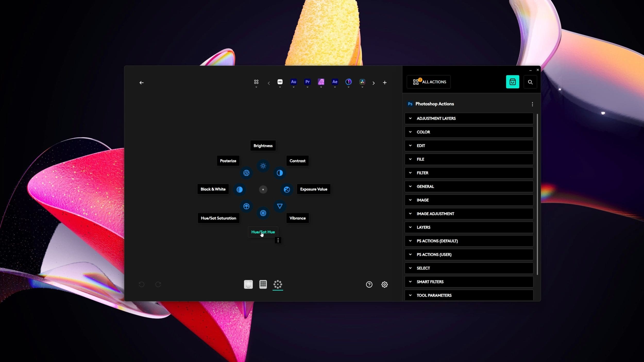The image size is (644, 362).
Task: Click the Exposure Value ring icon
Action: [x=287, y=189]
